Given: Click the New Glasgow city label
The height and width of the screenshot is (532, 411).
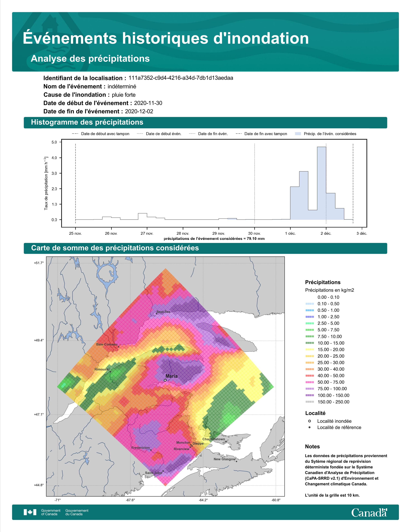Looking at the screenshot, I should (225, 459).
